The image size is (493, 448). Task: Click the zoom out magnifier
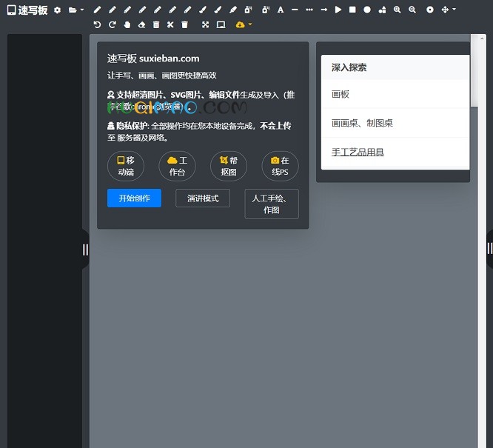[x=412, y=10]
